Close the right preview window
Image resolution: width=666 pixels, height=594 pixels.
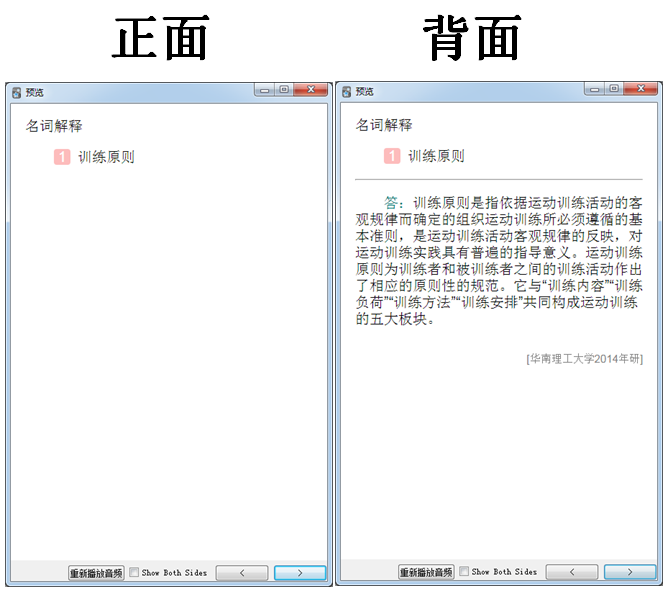[641, 89]
